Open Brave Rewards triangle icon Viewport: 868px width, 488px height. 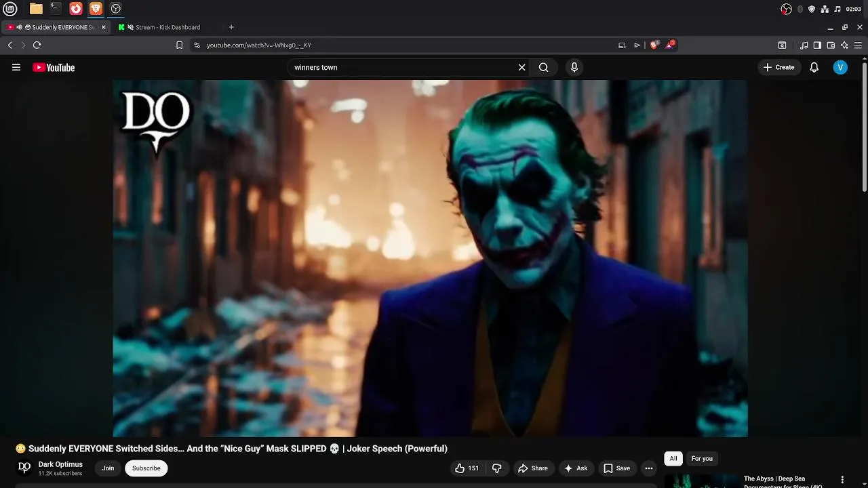click(x=670, y=45)
